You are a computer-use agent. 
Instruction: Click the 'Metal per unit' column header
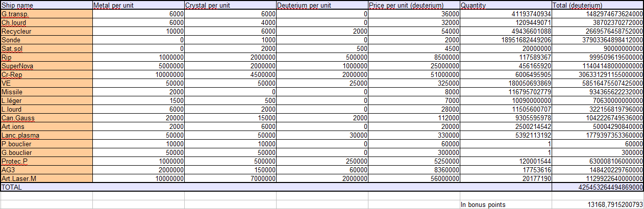click(x=138, y=6)
